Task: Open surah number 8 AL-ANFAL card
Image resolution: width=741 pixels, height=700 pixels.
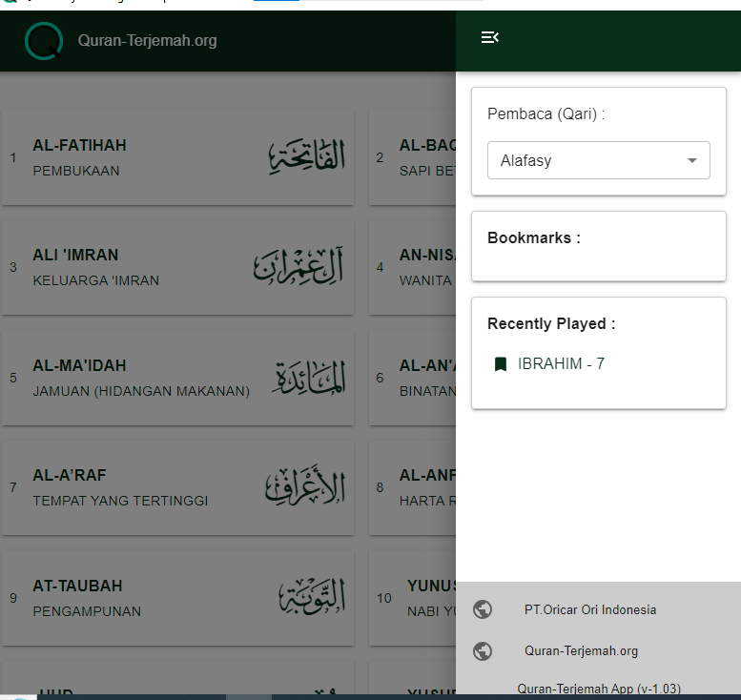Action: click(412, 487)
